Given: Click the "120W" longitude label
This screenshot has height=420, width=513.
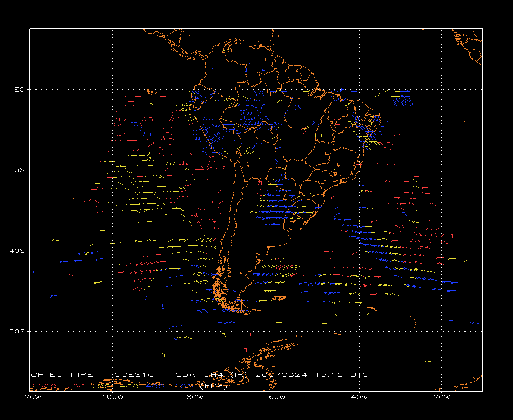Looking at the screenshot, I should pyautogui.click(x=30, y=397).
